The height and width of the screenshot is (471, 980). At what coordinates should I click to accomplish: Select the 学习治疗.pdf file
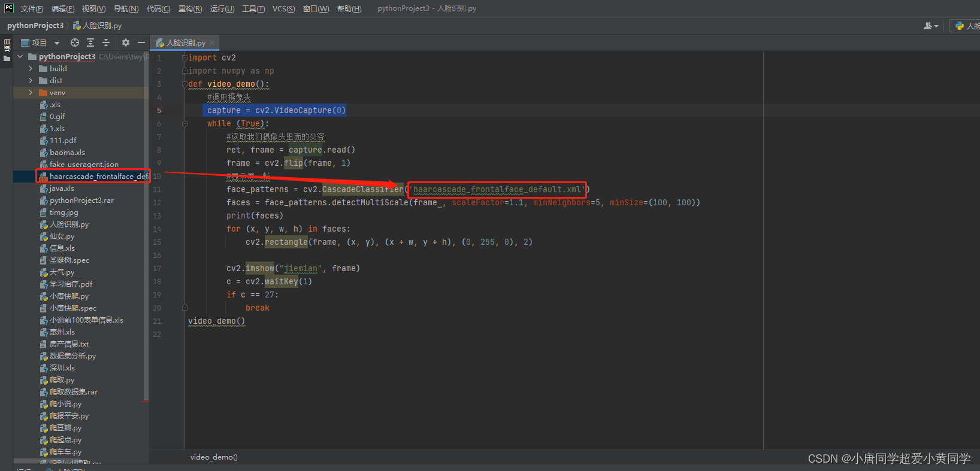click(81, 284)
